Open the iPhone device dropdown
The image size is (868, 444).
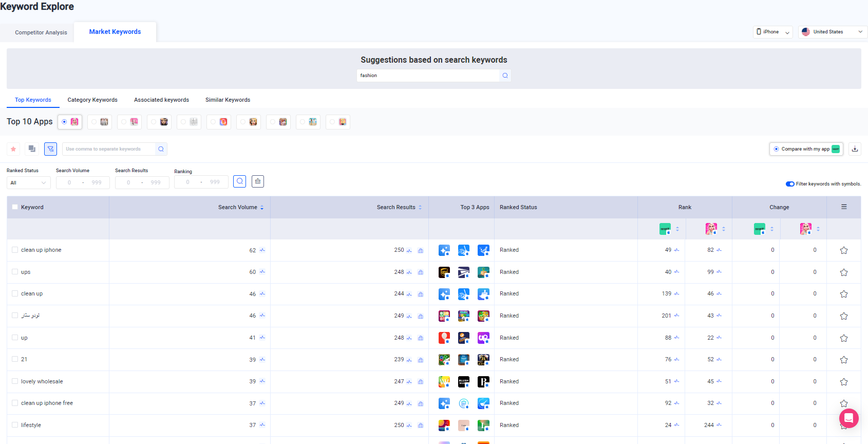(772, 32)
